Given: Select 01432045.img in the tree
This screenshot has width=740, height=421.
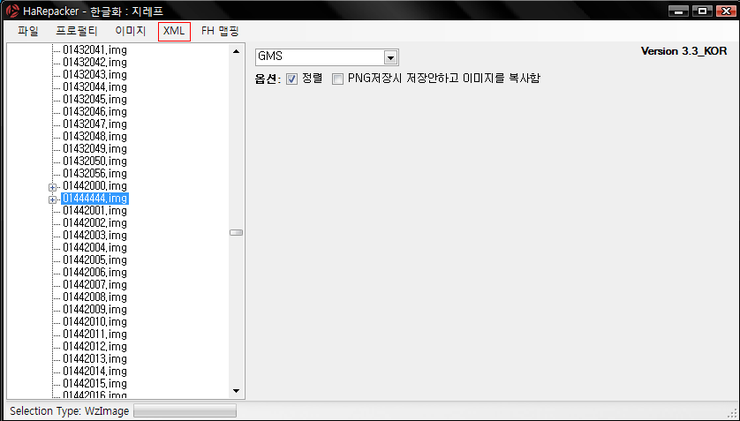Looking at the screenshot, I should [95, 99].
